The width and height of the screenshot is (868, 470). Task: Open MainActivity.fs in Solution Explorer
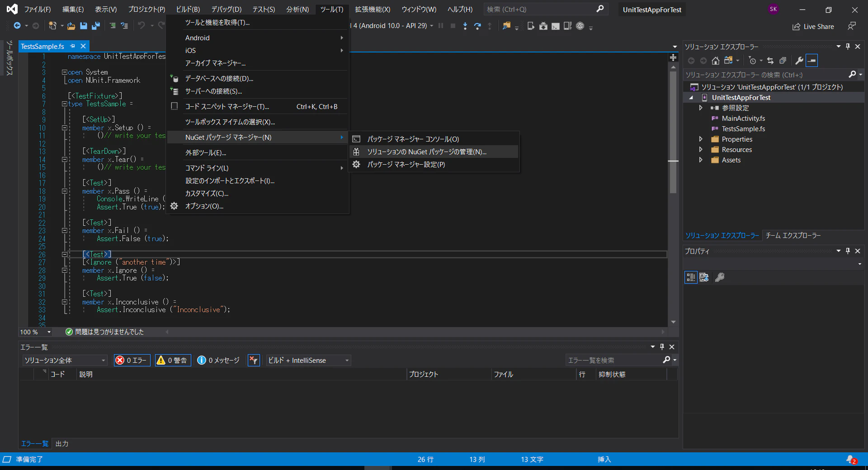(743, 119)
